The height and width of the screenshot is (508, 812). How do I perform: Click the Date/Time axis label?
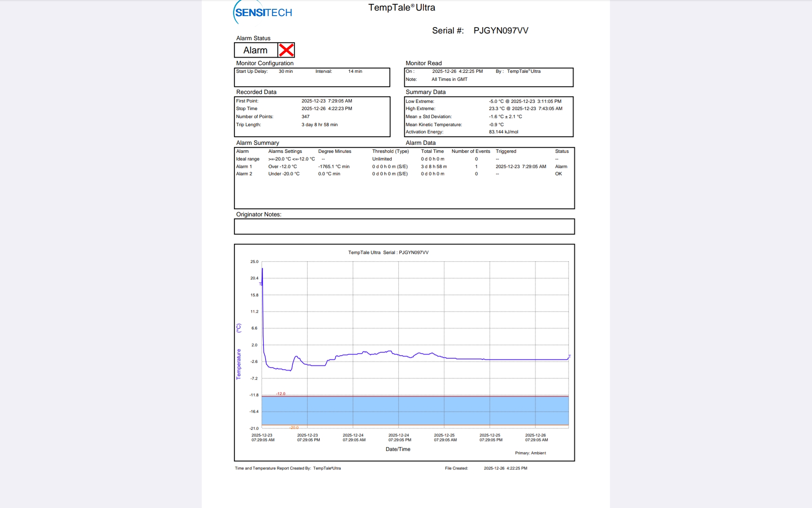pos(398,449)
